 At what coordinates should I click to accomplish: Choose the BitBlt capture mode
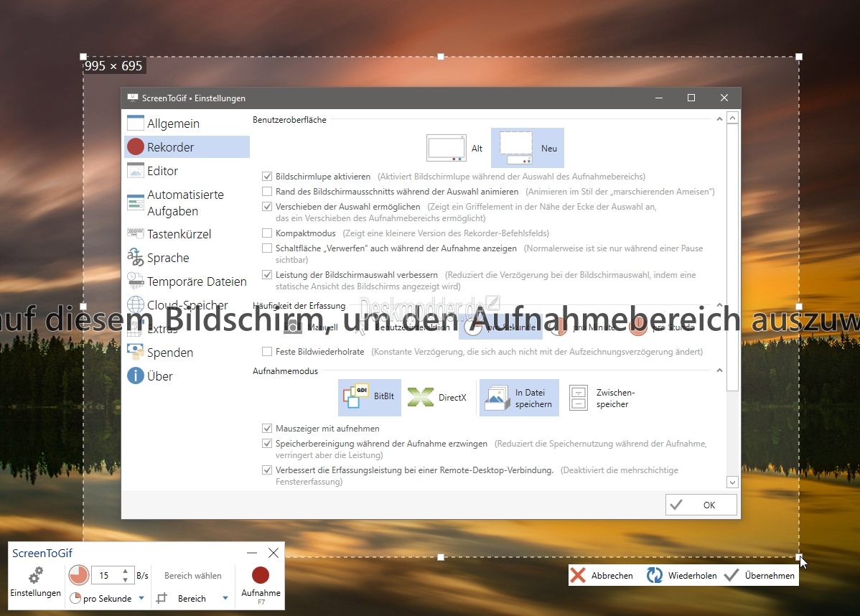tap(370, 397)
